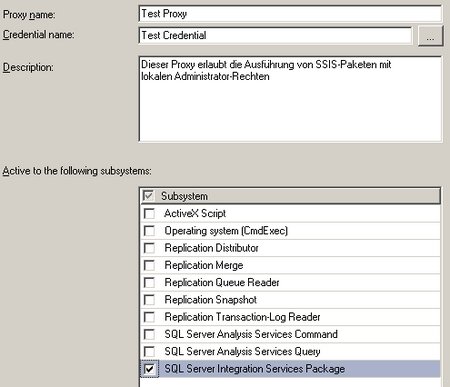Enable Replication Transaction-Log Reader checkbox
Viewport: 450px width, 387px height.
point(149,317)
